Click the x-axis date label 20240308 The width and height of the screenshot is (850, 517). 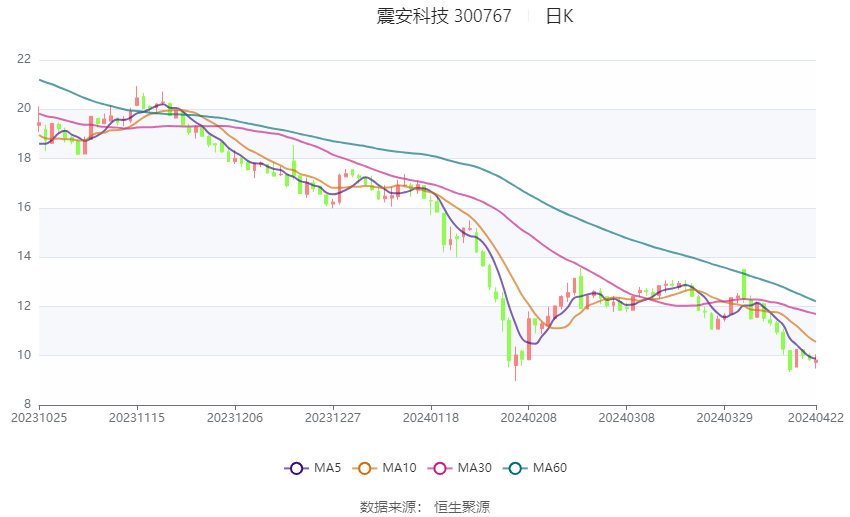627,418
